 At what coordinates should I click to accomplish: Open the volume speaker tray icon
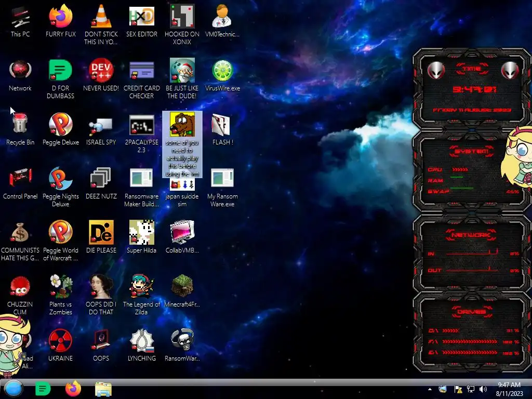click(483, 389)
